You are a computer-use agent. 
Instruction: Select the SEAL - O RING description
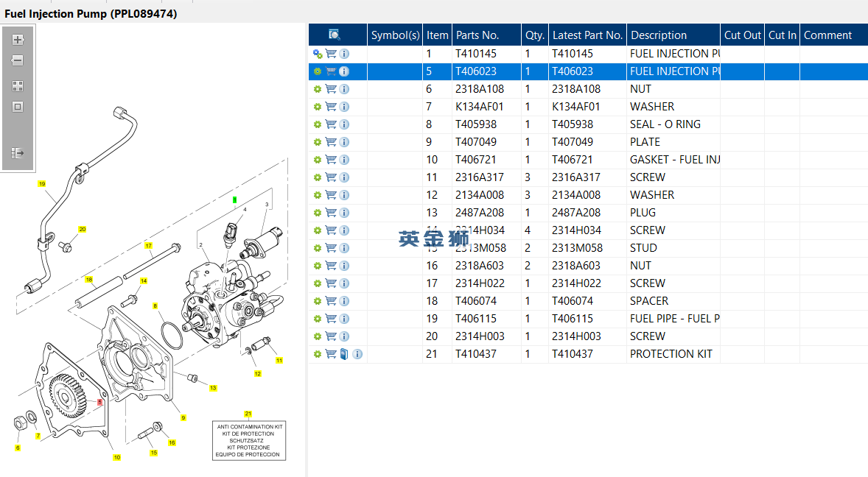665,124
